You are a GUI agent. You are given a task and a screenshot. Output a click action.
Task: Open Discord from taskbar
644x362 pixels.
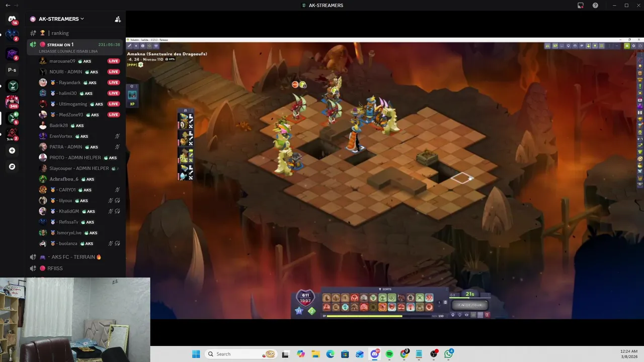coord(375,354)
